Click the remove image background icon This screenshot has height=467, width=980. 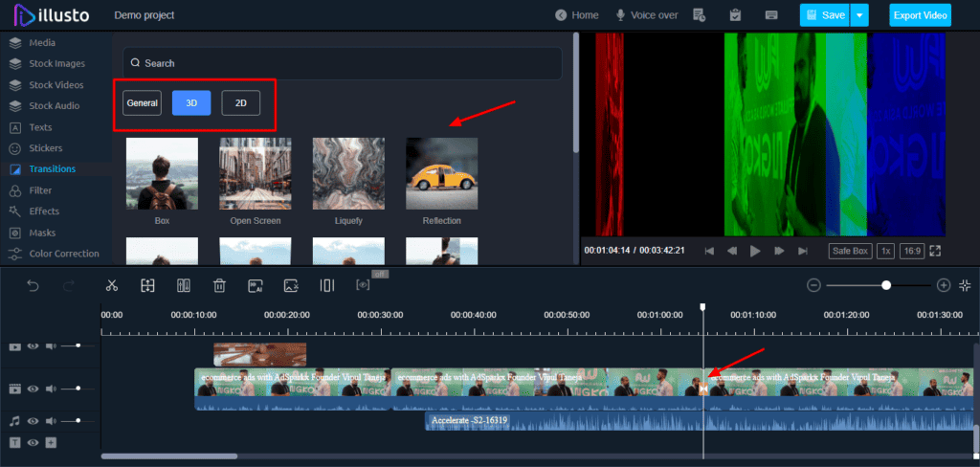click(x=291, y=286)
